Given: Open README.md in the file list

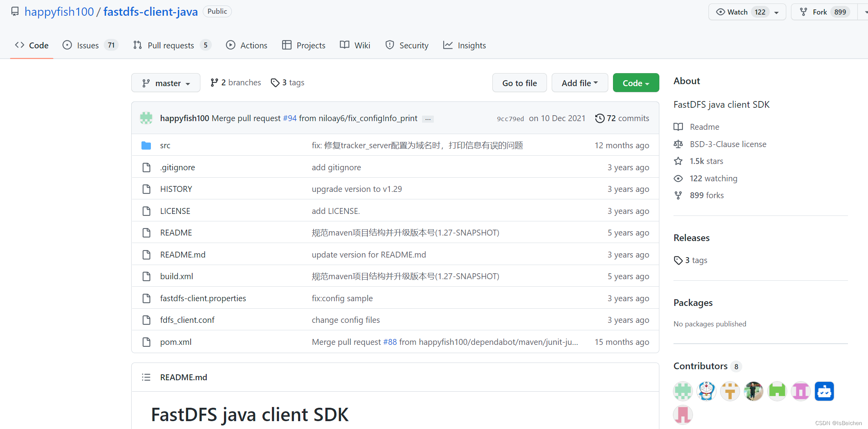Looking at the screenshot, I should tap(183, 255).
